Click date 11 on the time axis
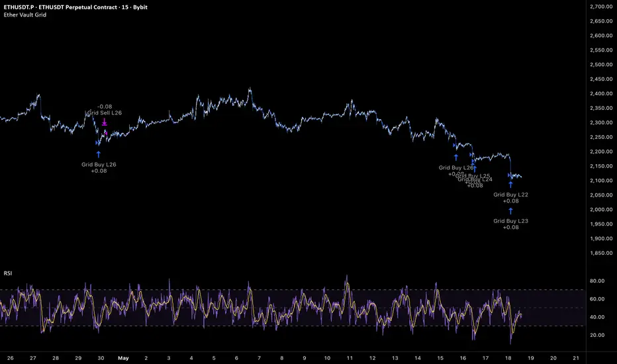The image size is (617, 364). point(350,358)
